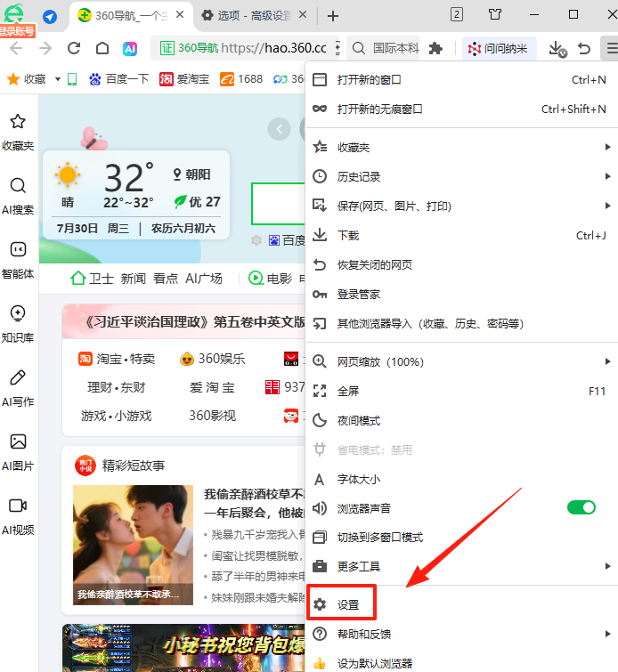Click the kissing couple story thumbnail

click(x=133, y=545)
